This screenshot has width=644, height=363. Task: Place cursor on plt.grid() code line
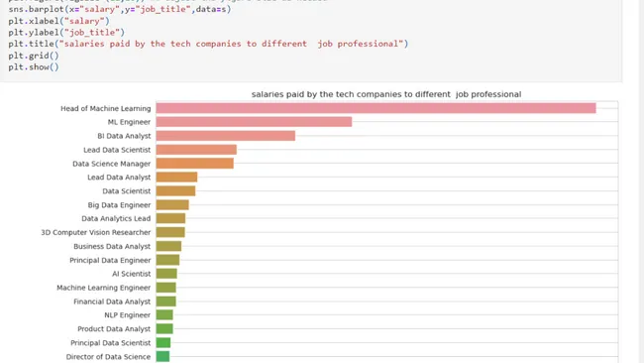pos(34,56)
